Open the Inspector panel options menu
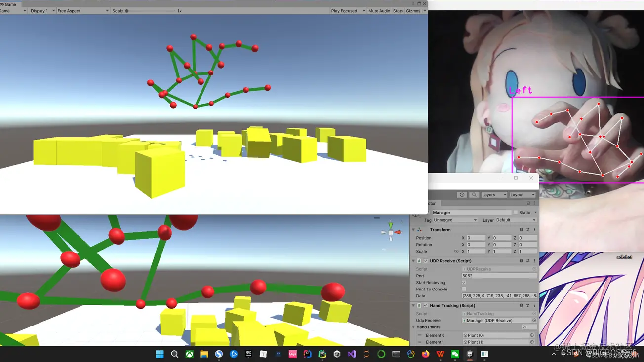The height and width of the screenshot is (362, 644). (534, 203)
